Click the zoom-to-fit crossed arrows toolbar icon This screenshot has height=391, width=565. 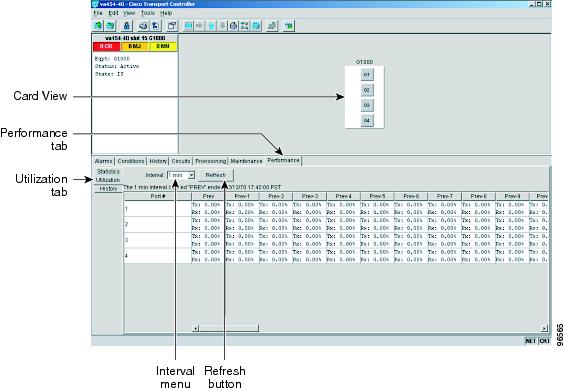pos(245,26)
